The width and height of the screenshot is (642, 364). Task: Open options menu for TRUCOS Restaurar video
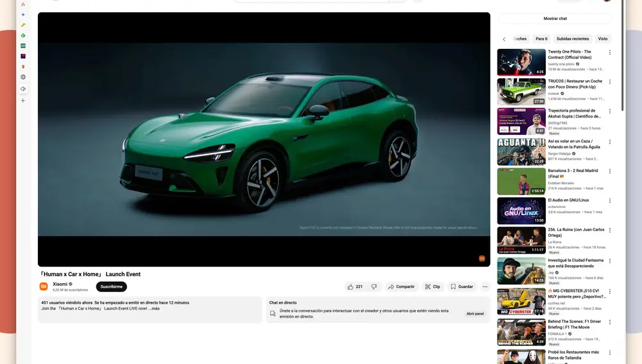tap(610, 82)
